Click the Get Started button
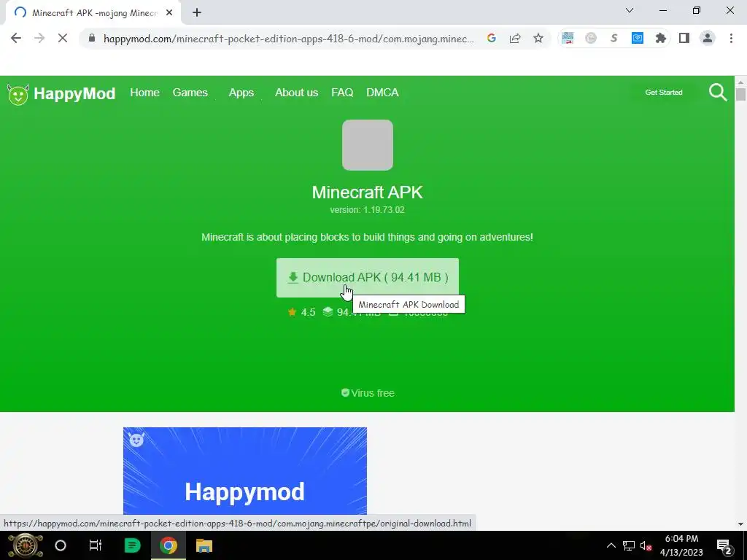The image size is (747, 560). pos(664,93)
